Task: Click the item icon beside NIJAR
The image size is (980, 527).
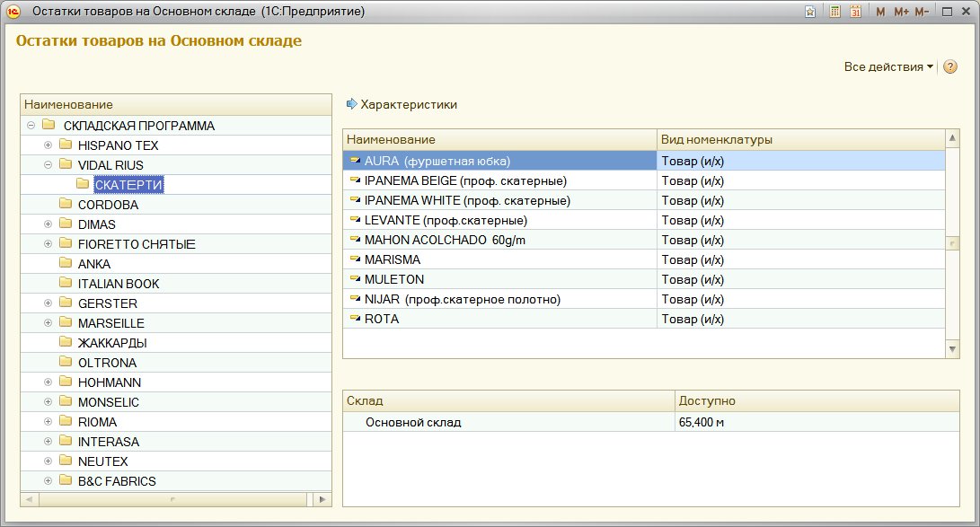Action: pos(355,299)
